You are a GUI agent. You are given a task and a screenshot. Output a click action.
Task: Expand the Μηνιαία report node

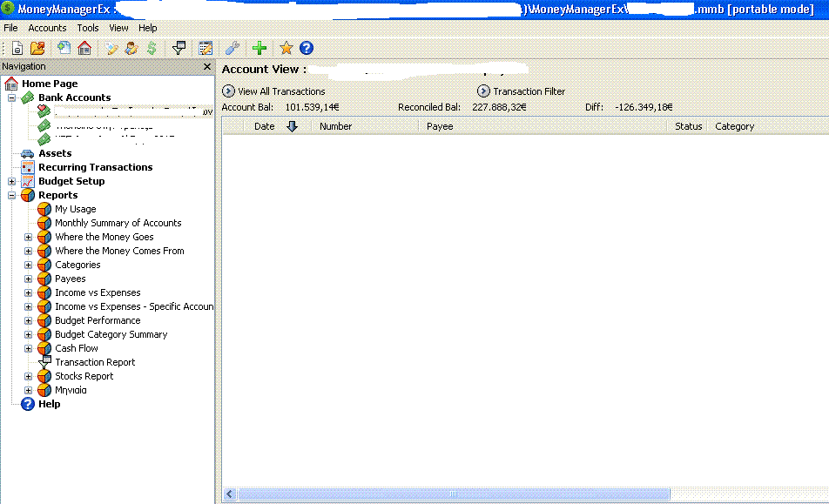(x=29, y=391)
